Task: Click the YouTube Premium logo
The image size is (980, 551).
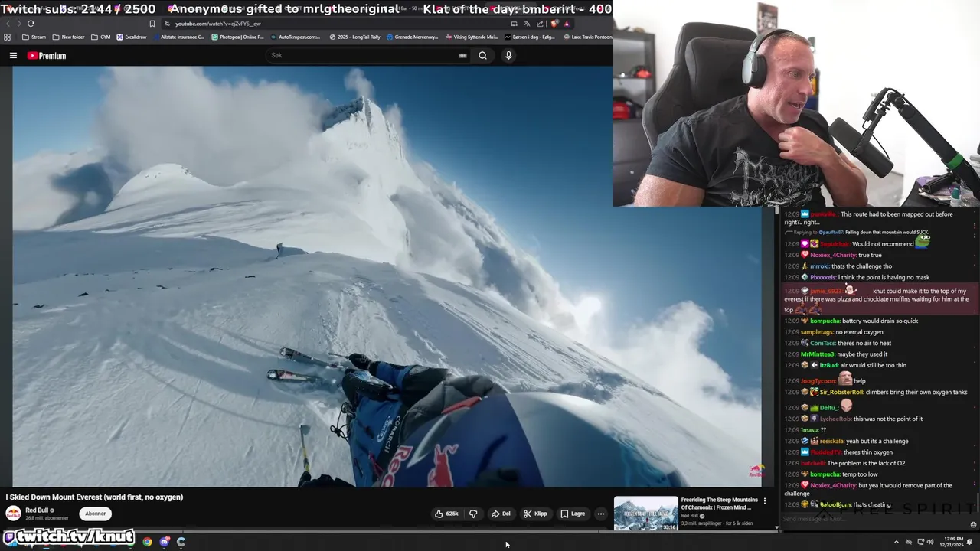Action: coord(47,55)
